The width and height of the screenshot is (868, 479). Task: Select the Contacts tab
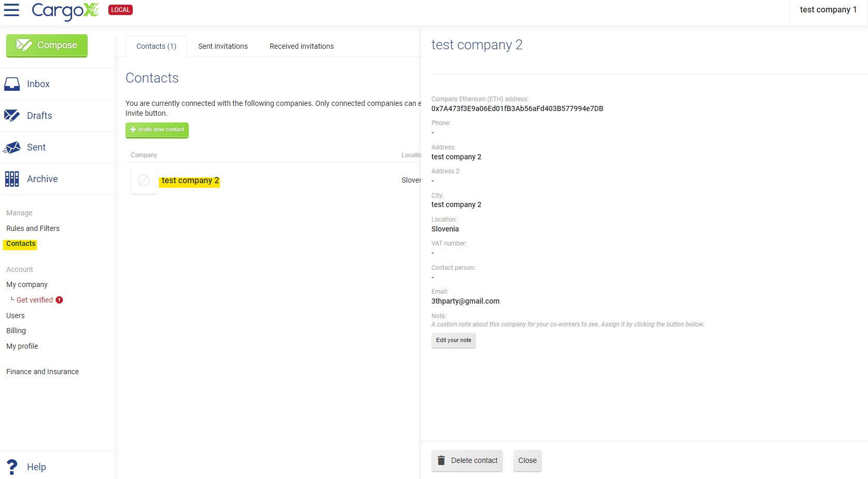pos(156,46)
